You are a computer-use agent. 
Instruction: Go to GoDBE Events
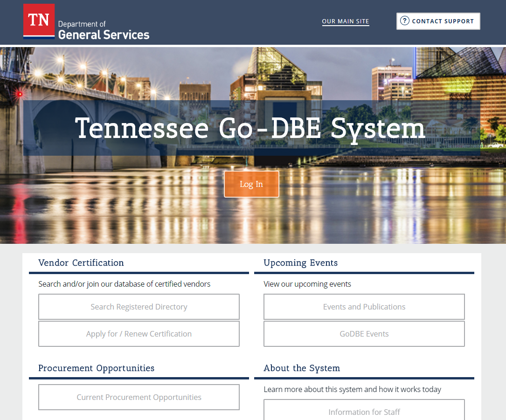pos(364,334)
